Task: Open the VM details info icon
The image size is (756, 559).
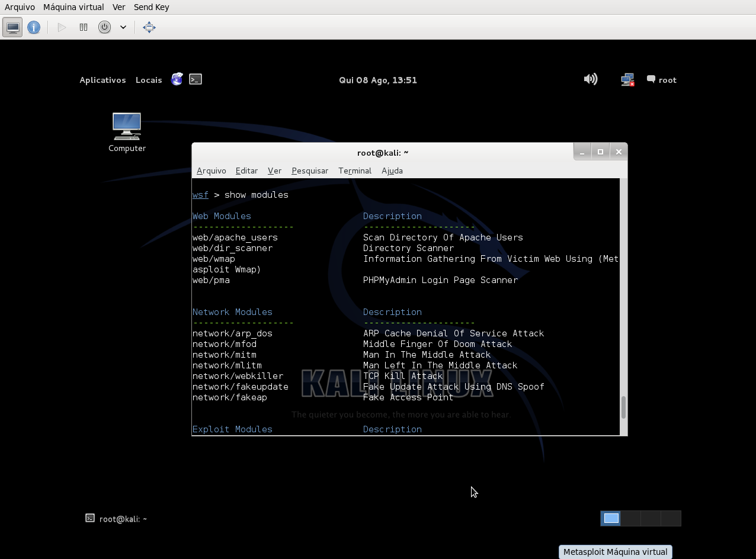Action: pyautogui.click(x=34, y=27)
